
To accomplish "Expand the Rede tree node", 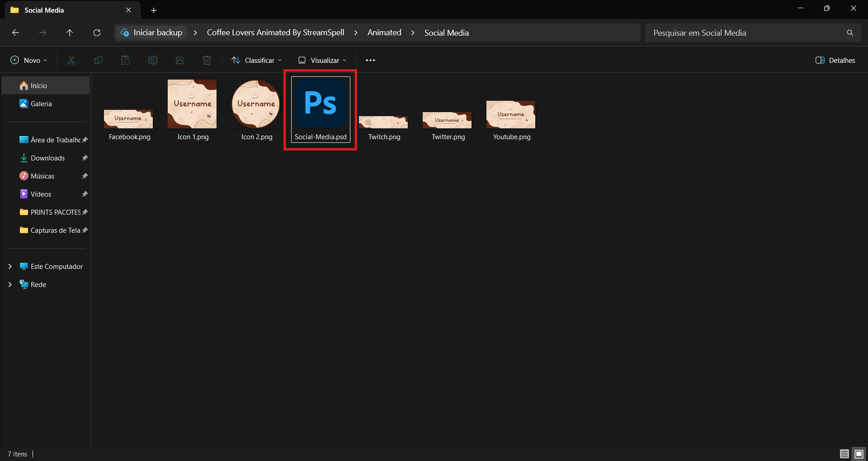I will (x=10, y=285).
